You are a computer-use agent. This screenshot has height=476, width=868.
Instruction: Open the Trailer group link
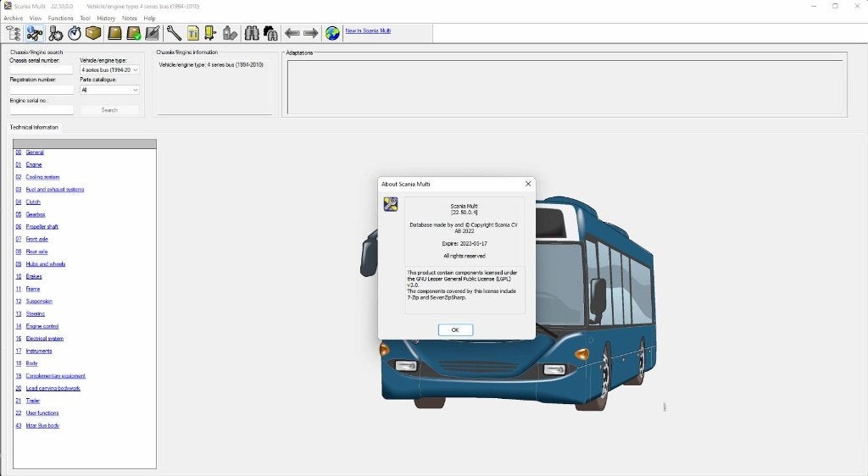pos(33,401)
